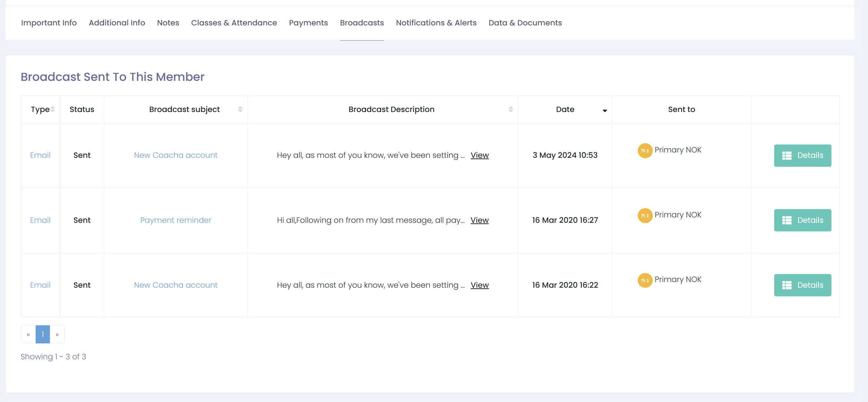Go to the next page with the » arrow
The image size is (868, 402).
pyautogui.click(x=57, y=334)
